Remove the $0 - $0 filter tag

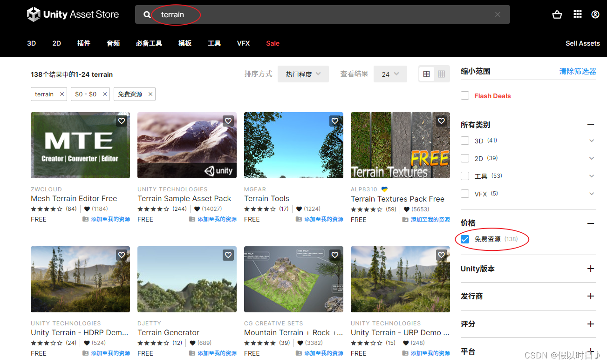tap(104, 94)
